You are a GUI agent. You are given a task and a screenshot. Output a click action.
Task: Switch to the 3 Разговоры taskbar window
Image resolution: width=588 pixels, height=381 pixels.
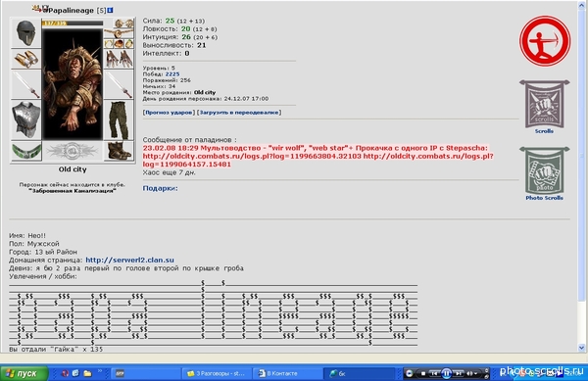click(x=217, y=373)
